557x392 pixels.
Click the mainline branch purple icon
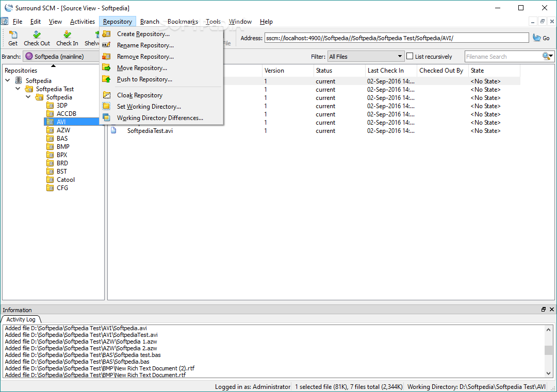point(29,56)
